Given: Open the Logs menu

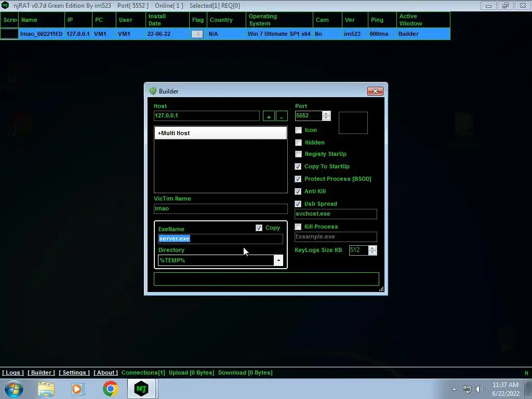Looking at the screenshot, I should [x=13, y=373].
